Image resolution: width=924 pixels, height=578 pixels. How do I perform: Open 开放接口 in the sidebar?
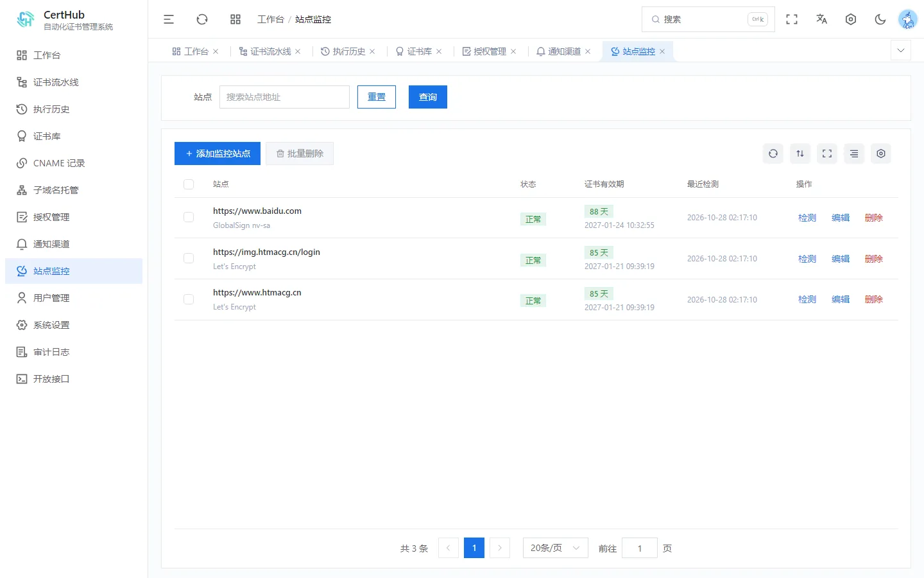tap(74, 379)
